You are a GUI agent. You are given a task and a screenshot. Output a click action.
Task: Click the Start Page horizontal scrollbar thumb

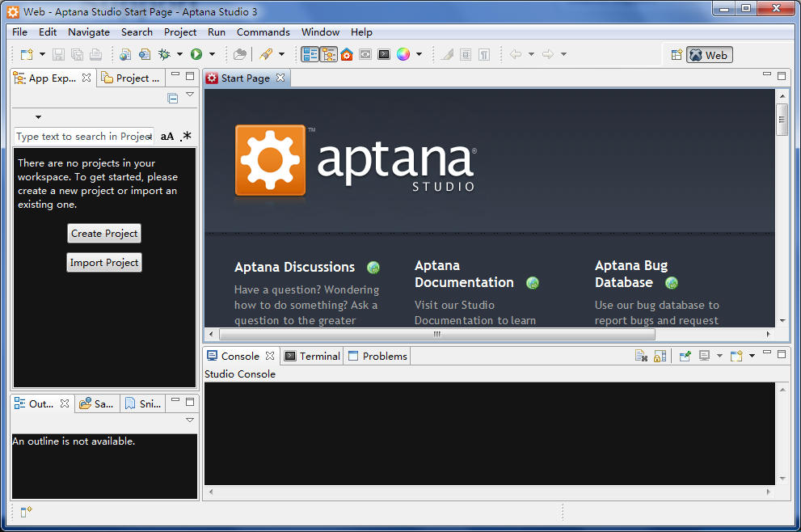click(436, 334)
